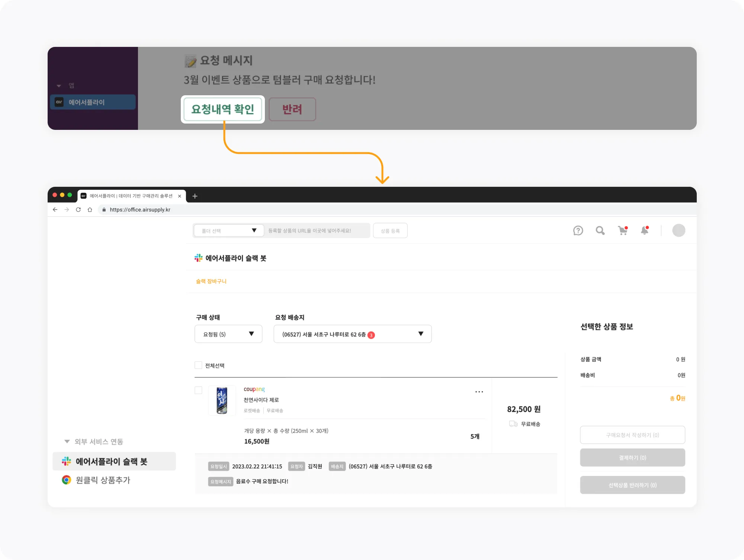
Task: Click the red 반려 button
Action: tap(292, 109)
